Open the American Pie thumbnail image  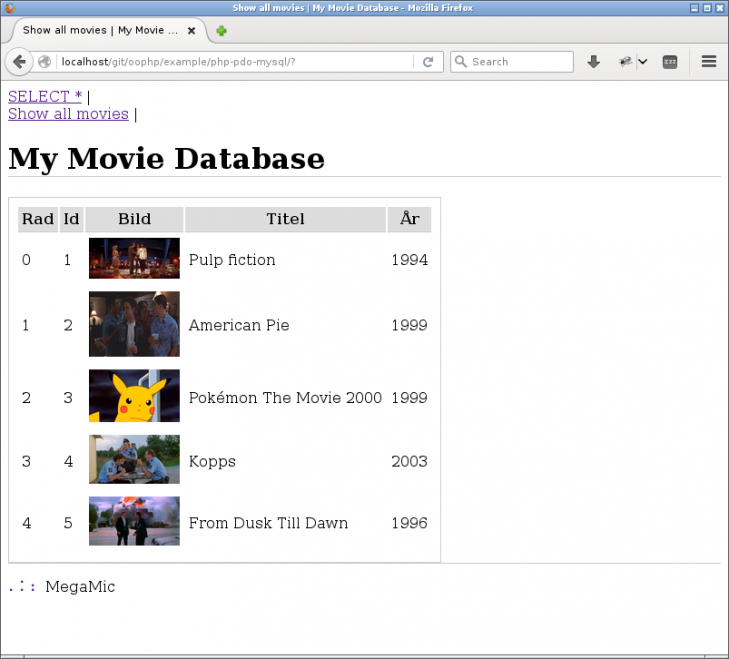pyautogui.click(x=134, y=324)
